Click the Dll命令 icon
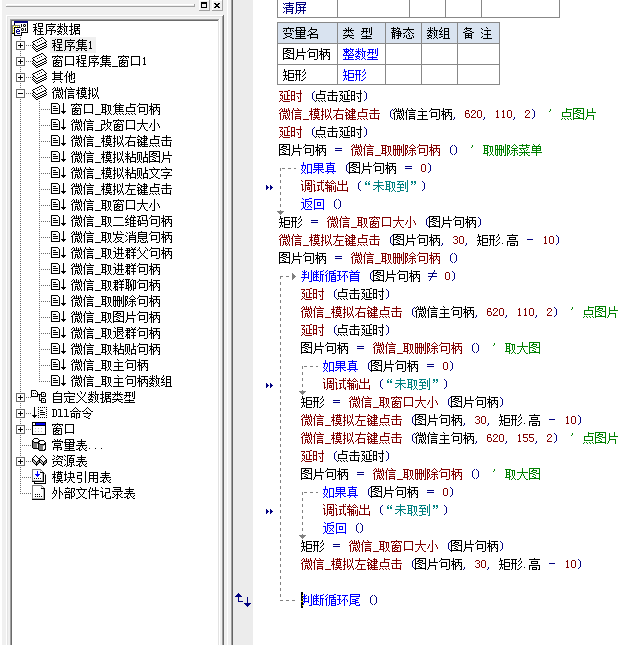 39,413
